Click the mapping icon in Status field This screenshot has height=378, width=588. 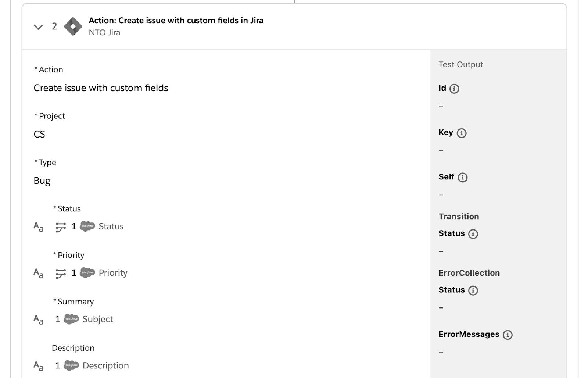[61, 227]
